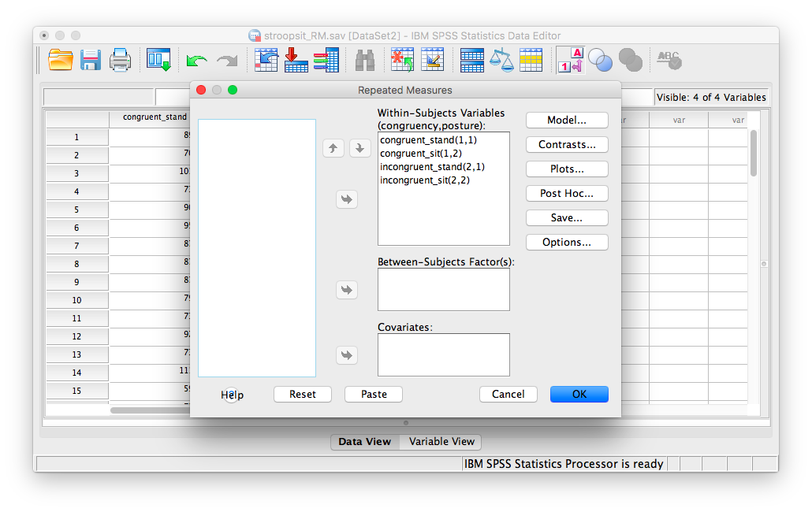Open the Contrasts... dialog
The image size is (812, 512).
567,144
